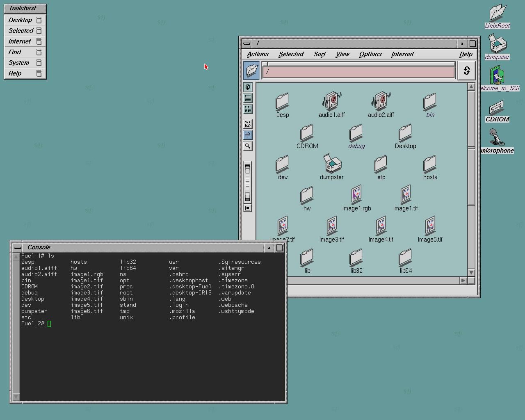This screenshot has height=420, width=525.
Task: Click the scroll up arrow in file manager
Action: pos(471,87)
